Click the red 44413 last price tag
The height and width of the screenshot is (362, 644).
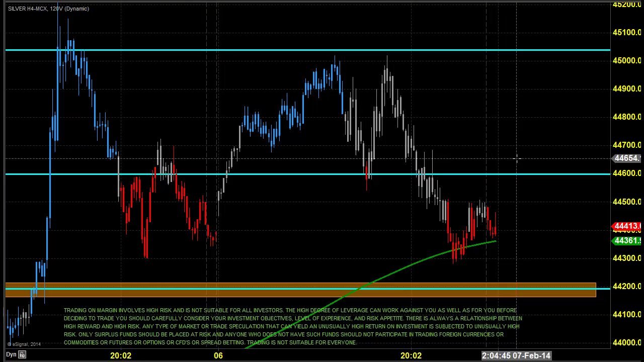pos(627,227)
